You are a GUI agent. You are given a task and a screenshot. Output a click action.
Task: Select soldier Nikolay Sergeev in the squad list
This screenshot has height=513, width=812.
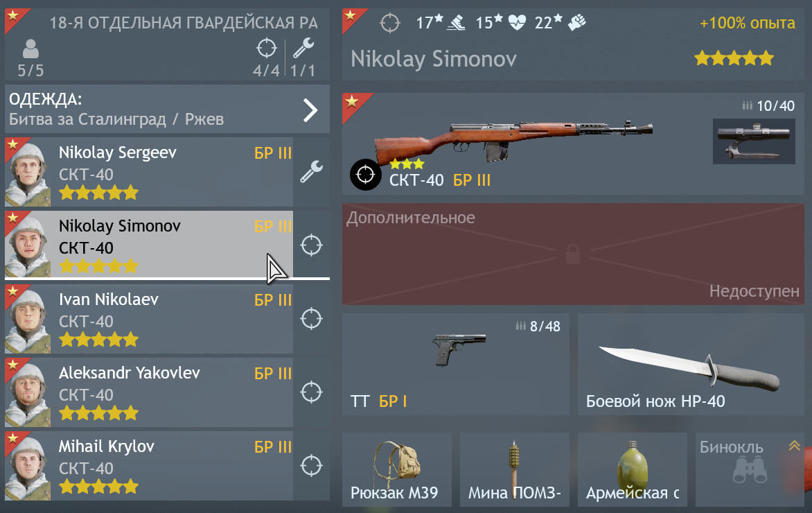[x=149, y=171]
